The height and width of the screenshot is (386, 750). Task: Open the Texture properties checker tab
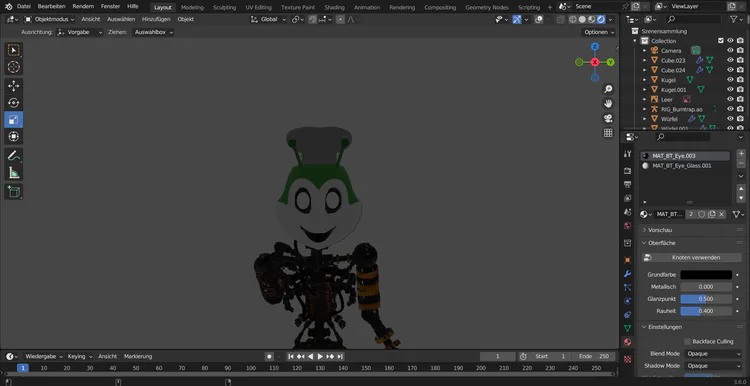(628, 359)
